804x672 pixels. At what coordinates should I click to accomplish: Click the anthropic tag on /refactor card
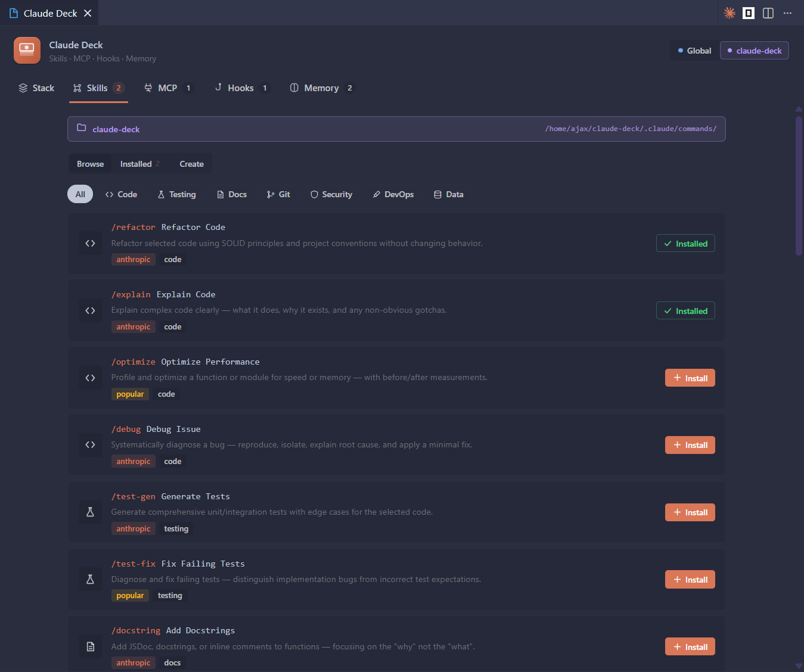tap(134, 260)
